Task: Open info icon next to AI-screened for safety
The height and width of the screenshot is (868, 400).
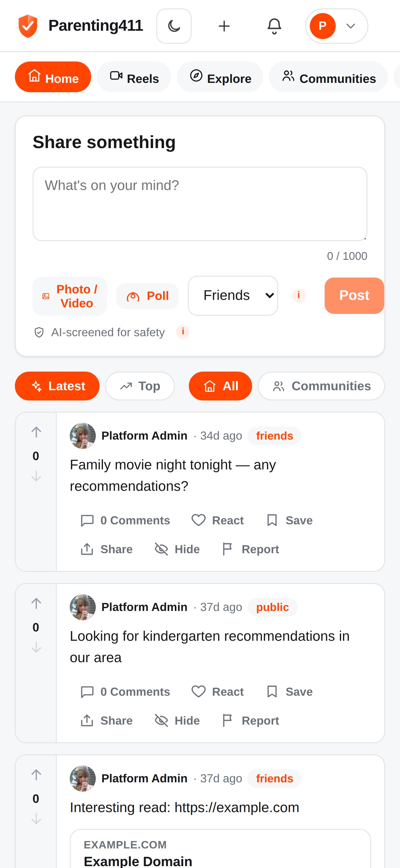Action: pyautogui.click(x=183, y=332)
